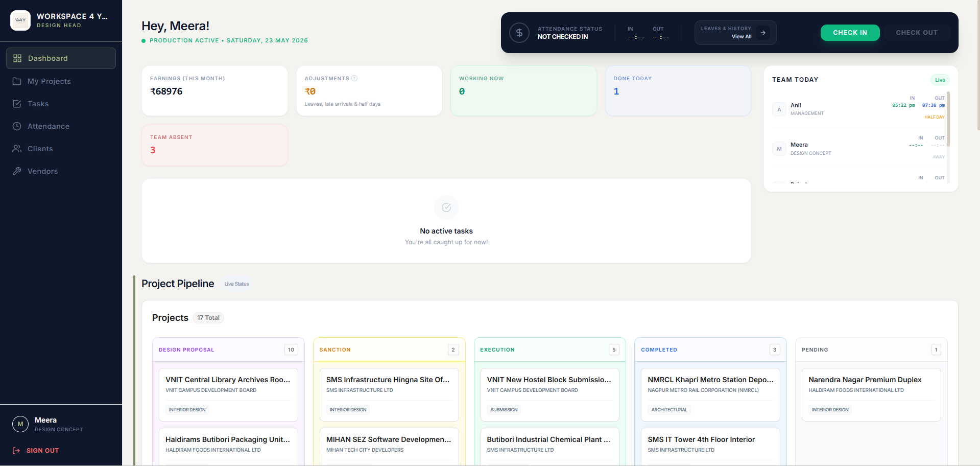Select Dashboard in the sidebar

click(61, 58)
